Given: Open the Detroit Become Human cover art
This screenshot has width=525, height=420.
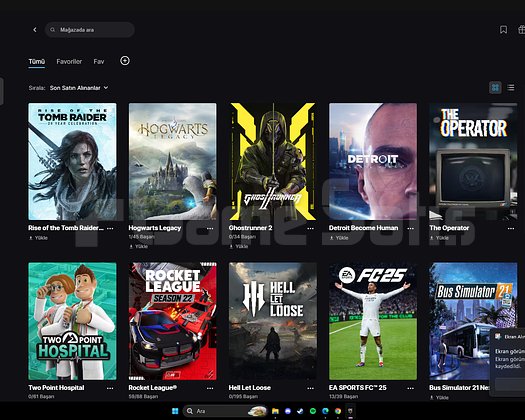Looking at the screenshot, I should point(373,161).
